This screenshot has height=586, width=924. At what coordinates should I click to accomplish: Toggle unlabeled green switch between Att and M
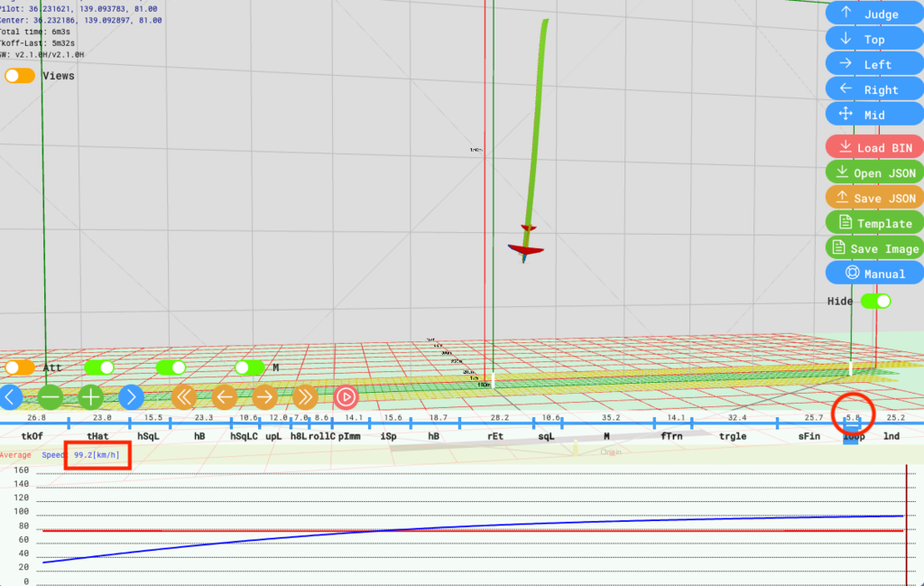click(171, 367)
